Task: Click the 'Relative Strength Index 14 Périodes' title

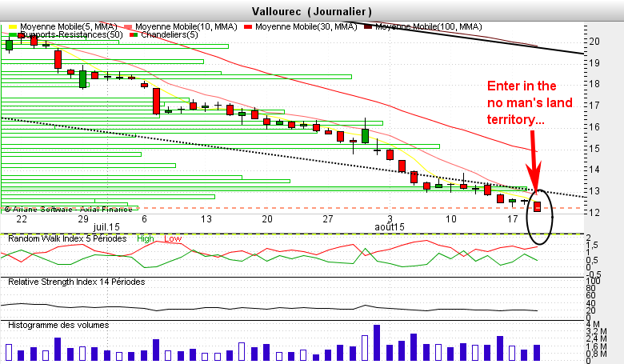Action: [x=77, y=282]
